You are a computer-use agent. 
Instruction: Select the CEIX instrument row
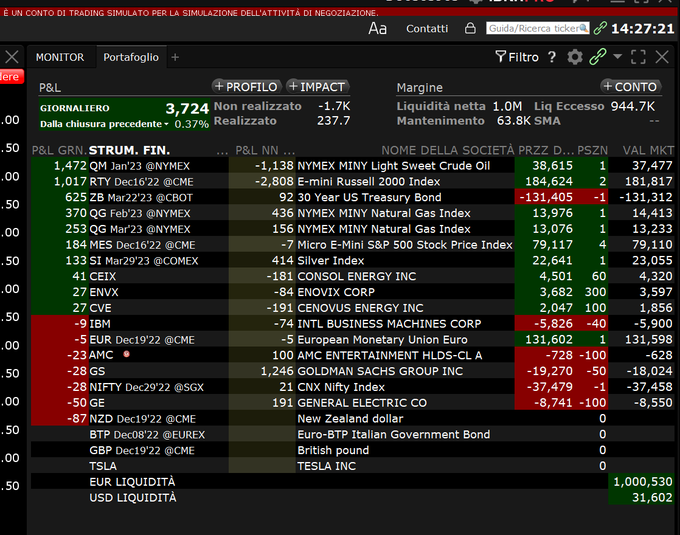[353, 276]
